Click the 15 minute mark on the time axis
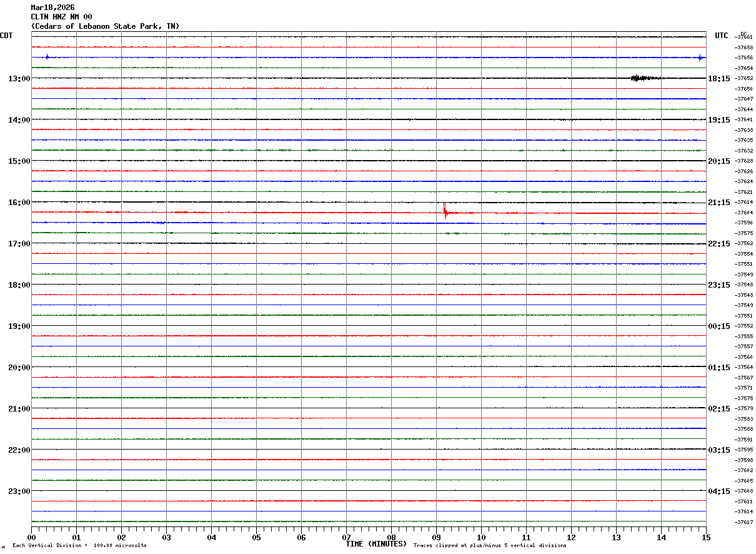Image resolution: width=756 pixels, height=554 pixels. pyautogui.click(x=706, y=537)
